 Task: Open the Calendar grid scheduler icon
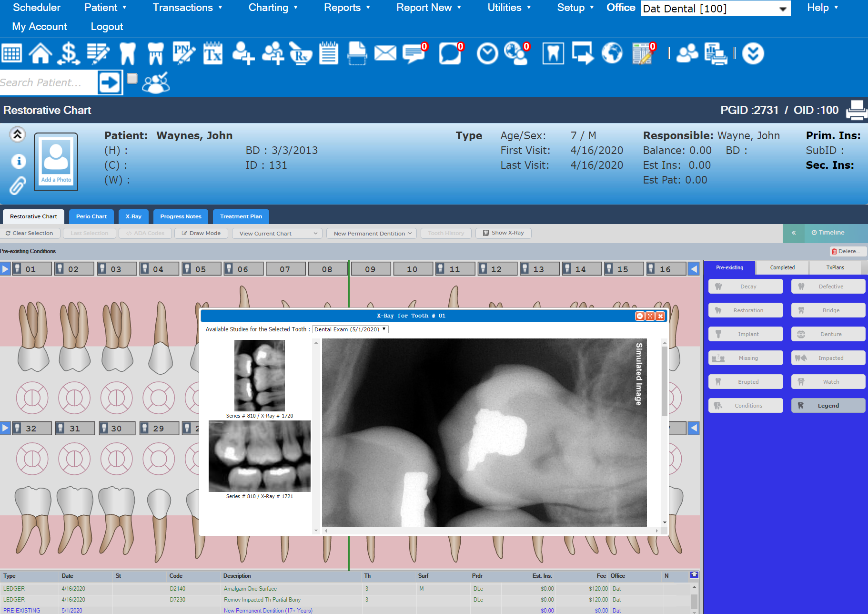click(12, 53)
